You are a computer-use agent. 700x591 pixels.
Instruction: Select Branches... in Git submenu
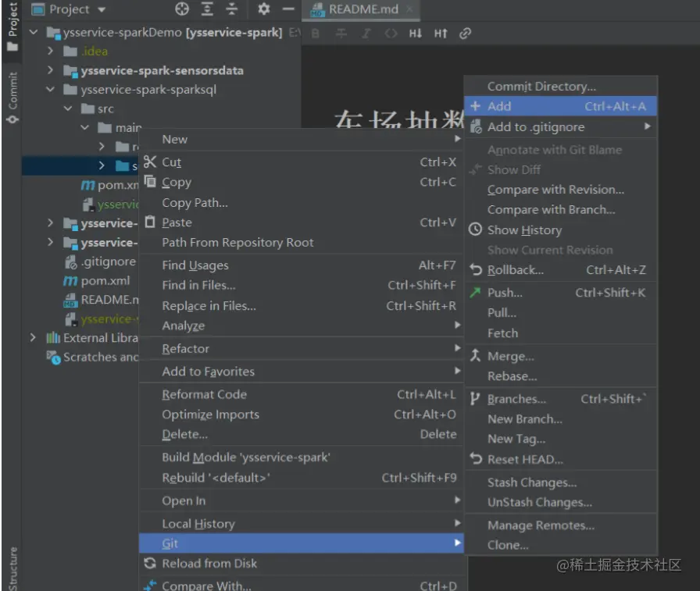tap(561, 399)
